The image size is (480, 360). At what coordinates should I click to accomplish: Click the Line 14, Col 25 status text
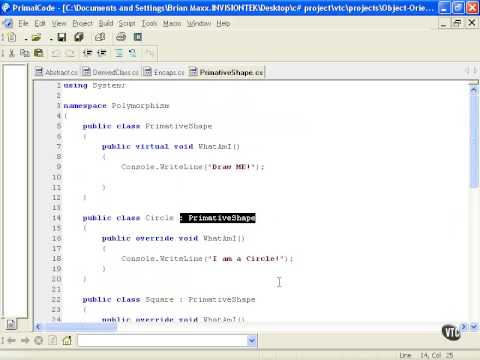pos(426,355)
